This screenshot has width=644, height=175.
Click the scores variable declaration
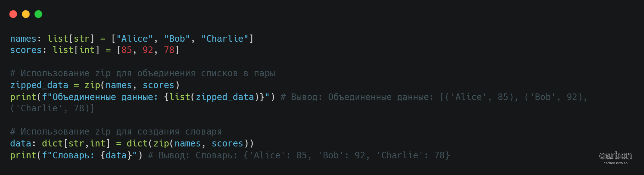(x=26, y=50)
